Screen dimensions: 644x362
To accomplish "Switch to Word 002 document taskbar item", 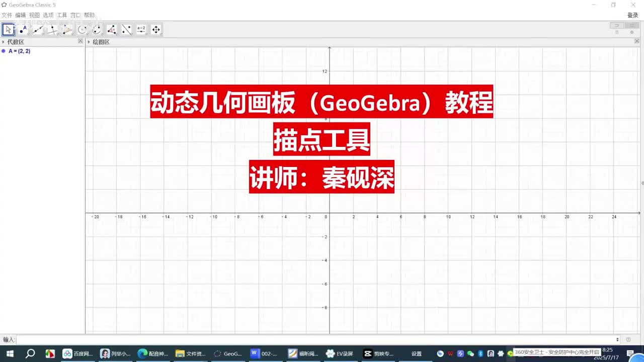I will pos(265,353).
